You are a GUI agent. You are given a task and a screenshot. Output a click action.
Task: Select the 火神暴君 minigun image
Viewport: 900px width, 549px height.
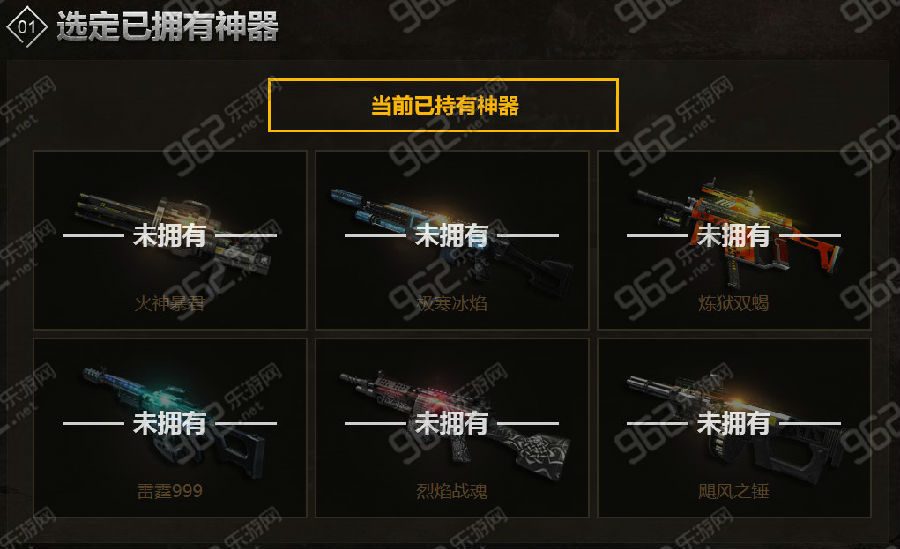point(173,233)
